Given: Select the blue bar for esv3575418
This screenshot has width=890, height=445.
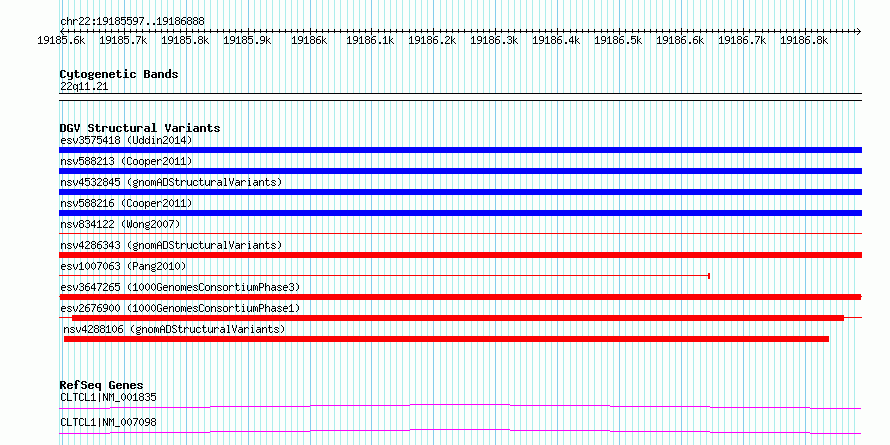Looking at the screenshot, I should pos(460,150).
